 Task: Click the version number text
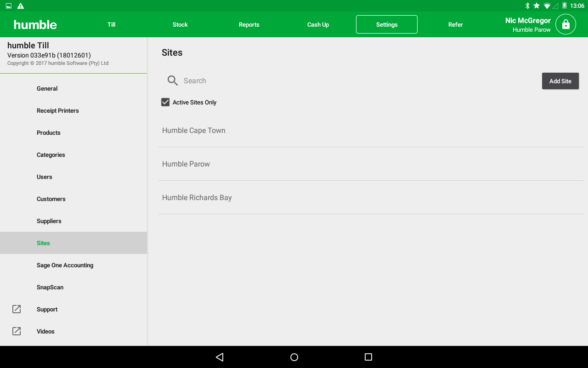click(49, 55)
